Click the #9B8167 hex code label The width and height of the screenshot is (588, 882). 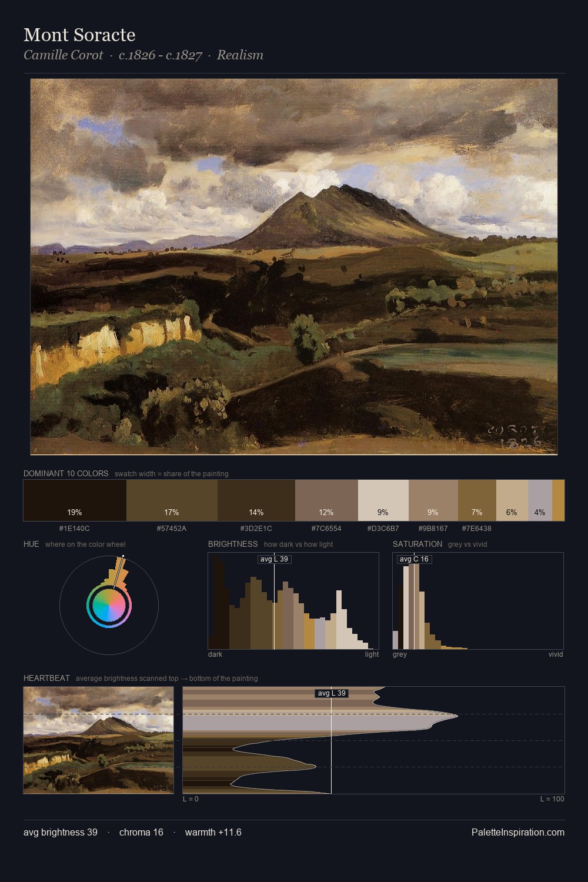click(433, 528)
